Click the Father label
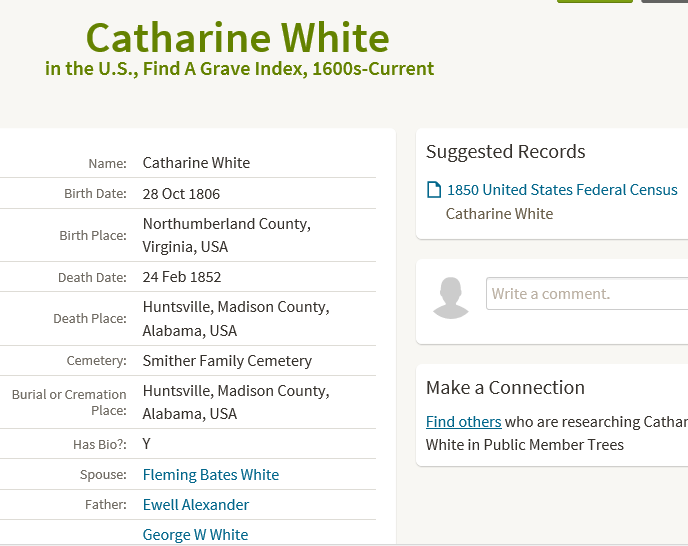The height and width of the screenshot is (546, 688). tap(106, 505)
